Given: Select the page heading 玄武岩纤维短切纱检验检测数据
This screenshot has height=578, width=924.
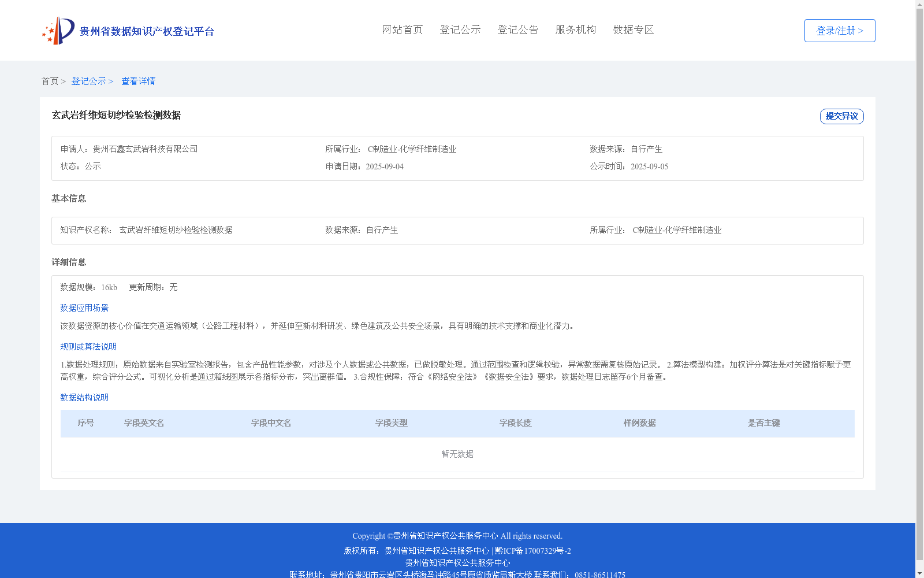Looking at the screenshot, I should pos(116,115).
